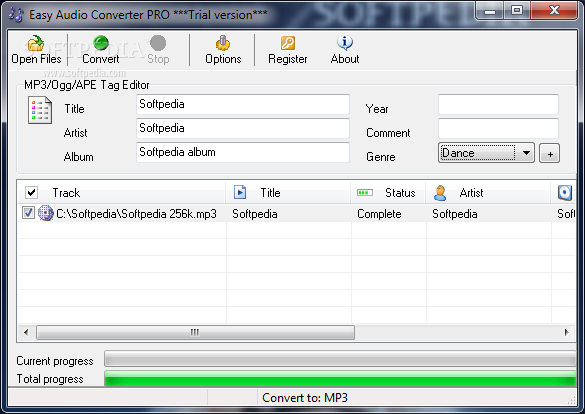Click the album disc column icon
The height and width of the screenshot is (414, 585).
click(564, 193)
